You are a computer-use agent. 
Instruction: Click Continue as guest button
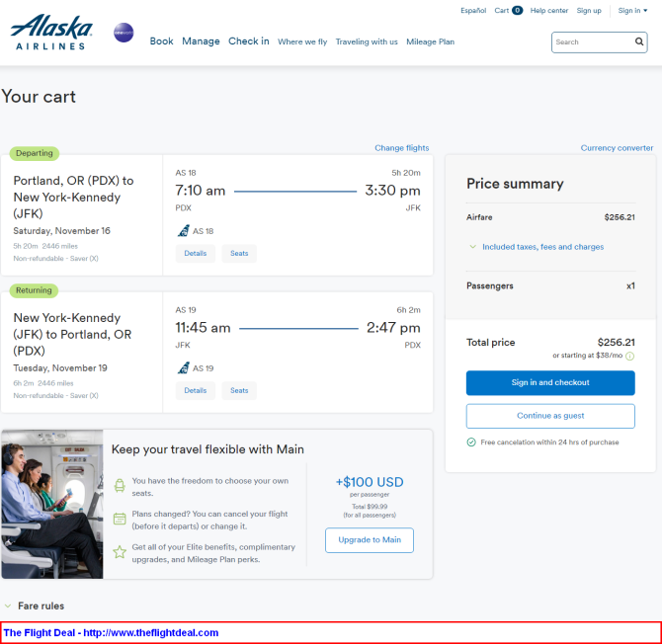(x=550, y=416)
